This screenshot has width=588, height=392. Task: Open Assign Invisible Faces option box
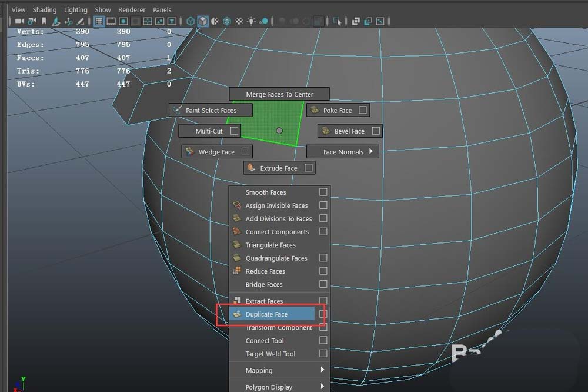[x=323, y=205]
